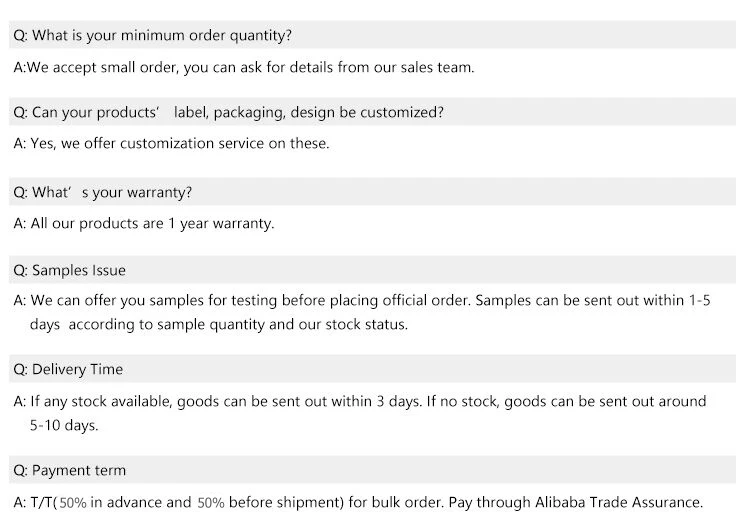Select the small order answer text
The width and height of the screenshot is (750, 531).
click(244, 67)
